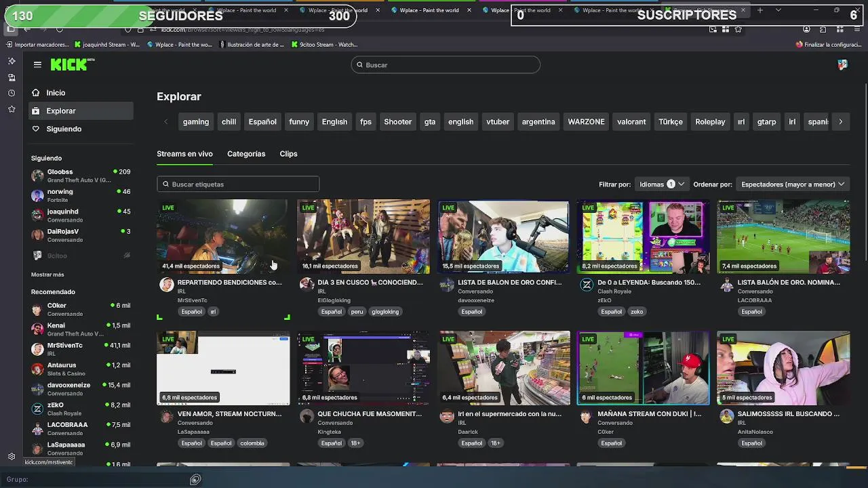Image resolution: width=868 pixels, height=488 pixels.
Task: Switch to the Categorias tab
Action: coord(246,154)
